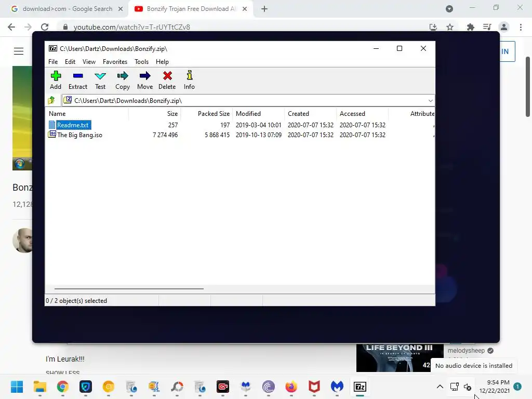
Task: Open a new Chrome tab
Action: (x=264, y=9)
